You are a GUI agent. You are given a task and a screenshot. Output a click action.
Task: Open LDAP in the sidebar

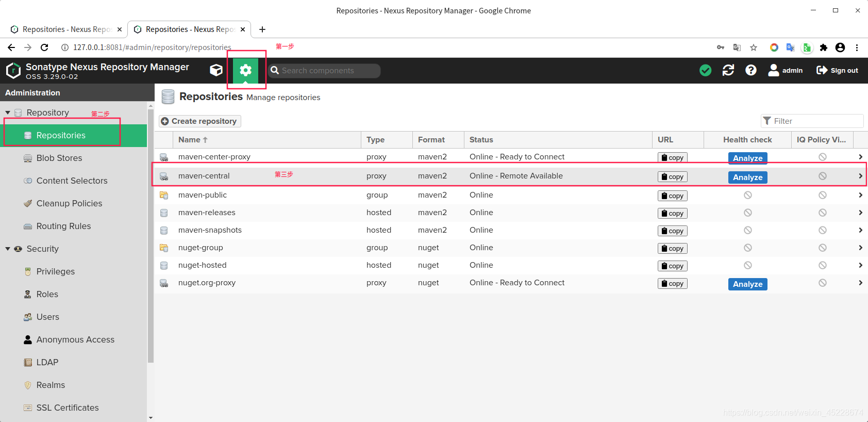tap(47, 362)
